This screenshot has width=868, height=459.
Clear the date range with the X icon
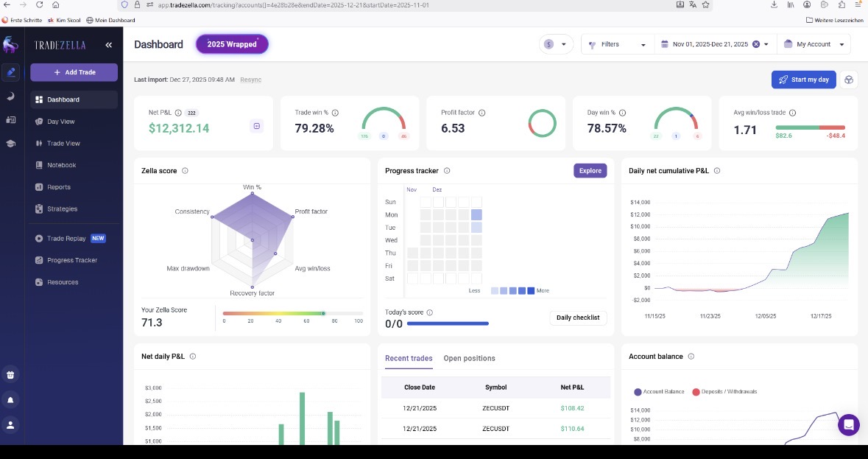pos(755,44)
